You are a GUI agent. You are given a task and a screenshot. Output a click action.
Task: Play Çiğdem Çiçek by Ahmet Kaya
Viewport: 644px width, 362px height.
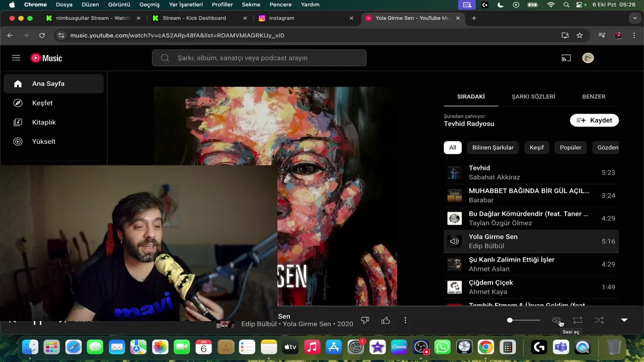tap(531, 287)
